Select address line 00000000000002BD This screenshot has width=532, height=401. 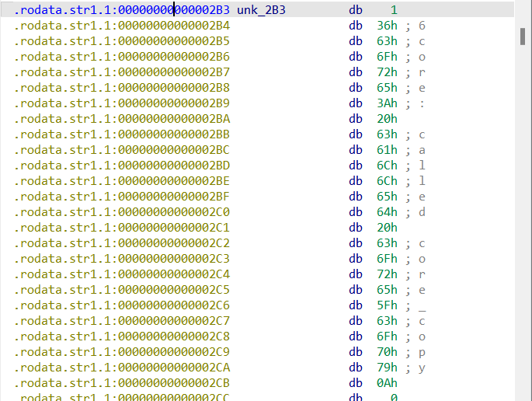(122, 166)
